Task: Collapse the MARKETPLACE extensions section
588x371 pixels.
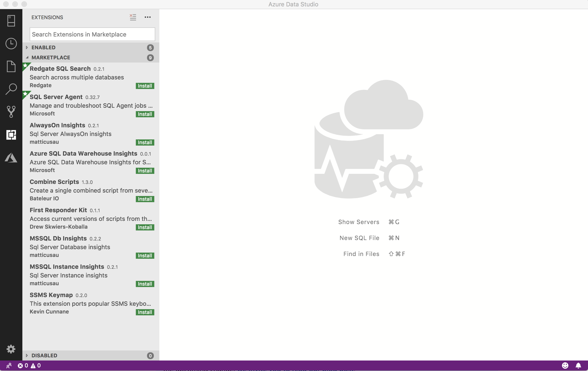Action: pyautogui.click(x=26, y=57)
